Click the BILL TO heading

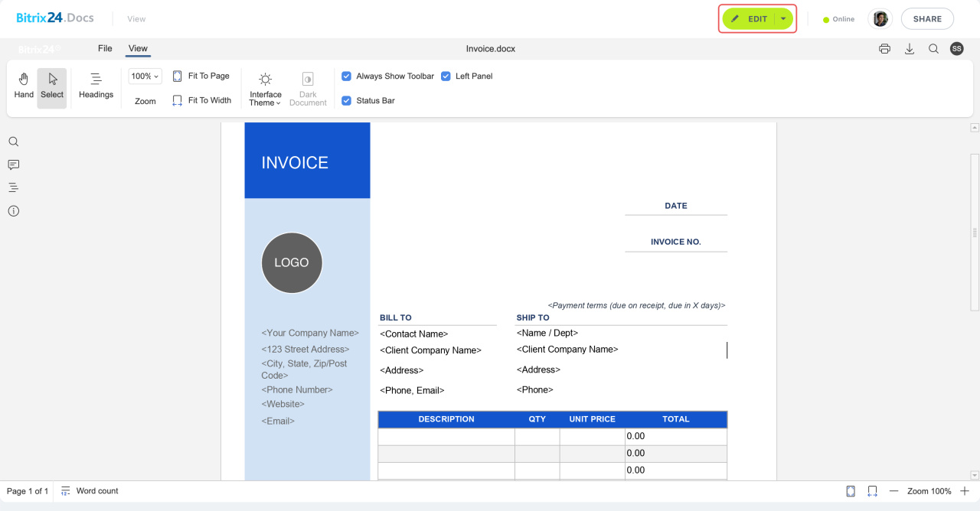[x=396, y=317]
